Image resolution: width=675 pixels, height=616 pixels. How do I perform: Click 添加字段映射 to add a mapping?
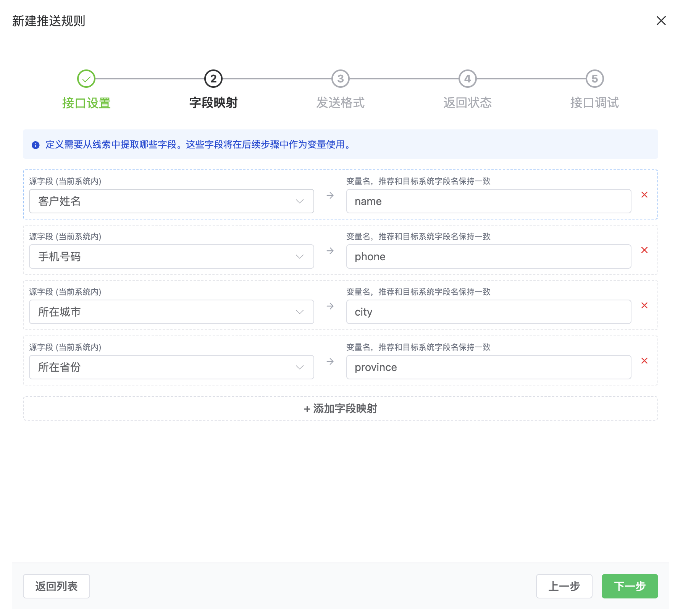(340, 409)
